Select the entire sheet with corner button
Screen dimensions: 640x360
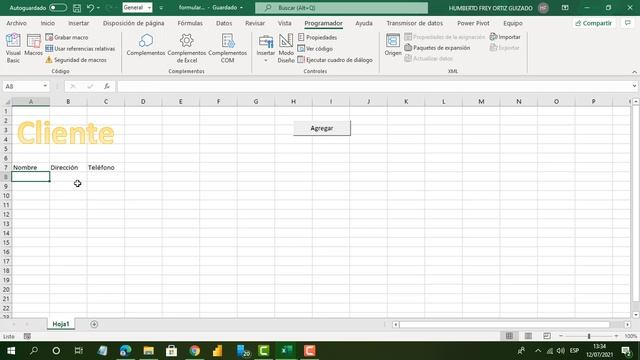[x=6, y=101]
